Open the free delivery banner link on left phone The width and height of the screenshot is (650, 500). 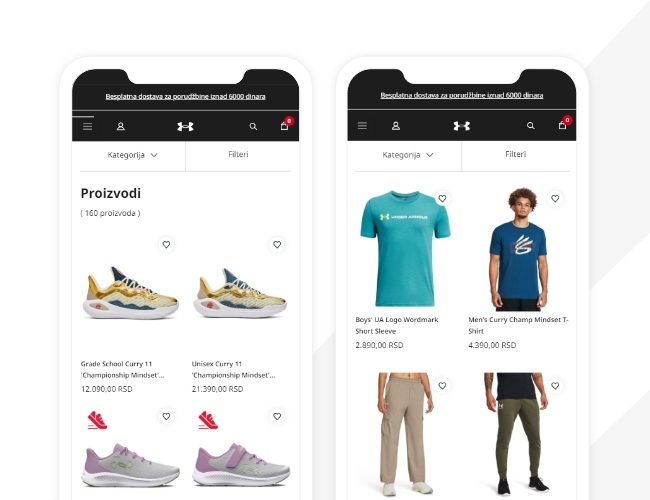(185, 97)
